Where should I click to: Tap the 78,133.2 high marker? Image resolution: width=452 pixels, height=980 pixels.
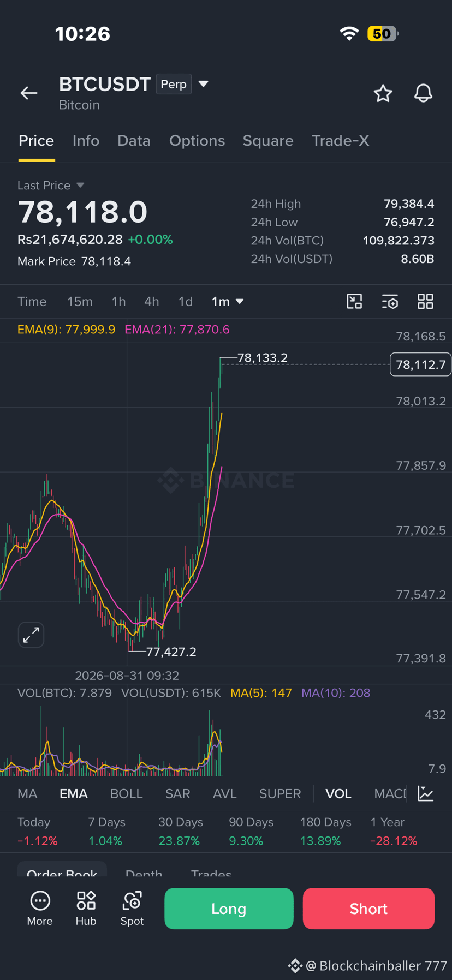263,358
